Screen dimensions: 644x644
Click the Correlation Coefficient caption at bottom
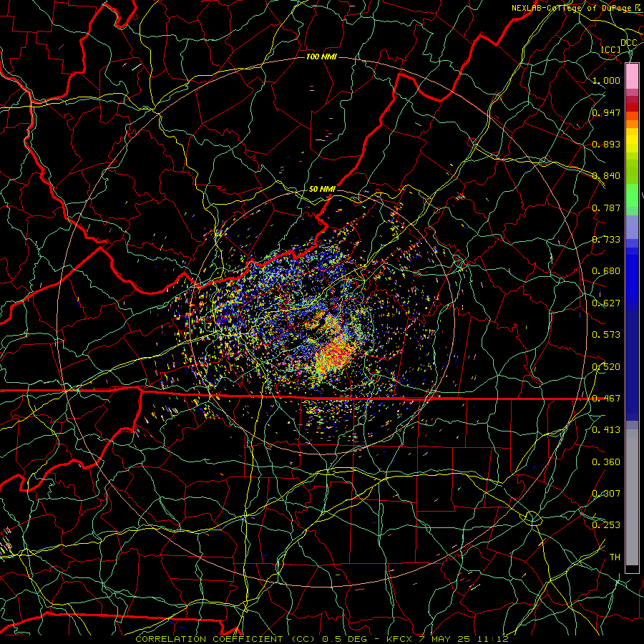pyautogui.click(x=322, y=639)
